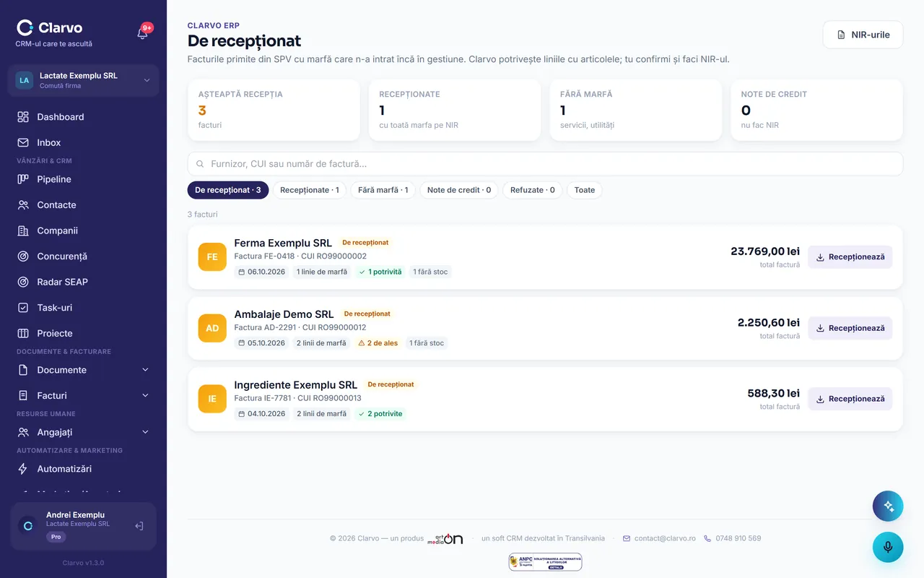Screen dimensions: 924x578
Task: Click Recepționează for Ambalaje Demo SRL
Action: point(850,328)
